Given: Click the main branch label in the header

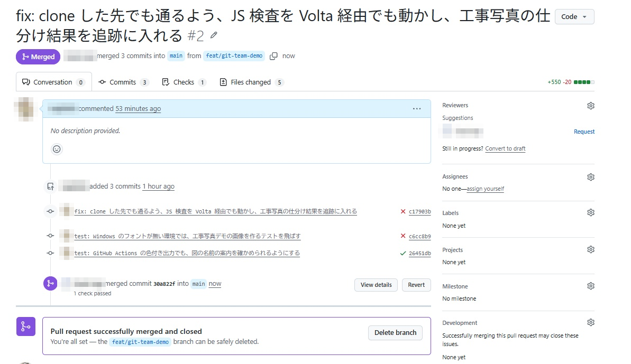Looking at the screenshot, I should [176, 56].
